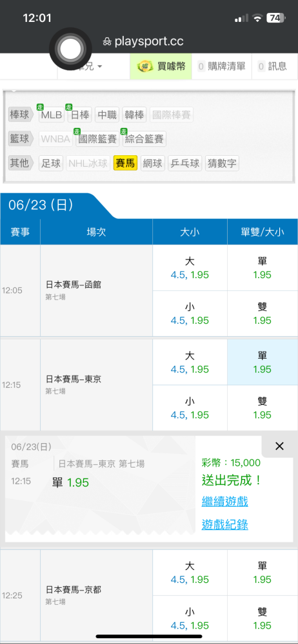298x644 pixels.
Task: Click the 場次 column header
Action: coord(96,232)
